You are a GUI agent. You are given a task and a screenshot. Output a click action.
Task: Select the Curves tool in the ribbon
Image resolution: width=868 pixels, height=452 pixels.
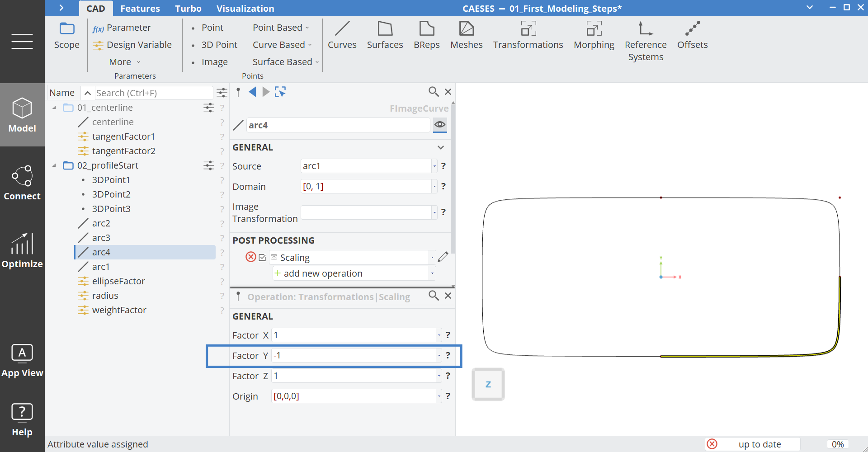342,35
